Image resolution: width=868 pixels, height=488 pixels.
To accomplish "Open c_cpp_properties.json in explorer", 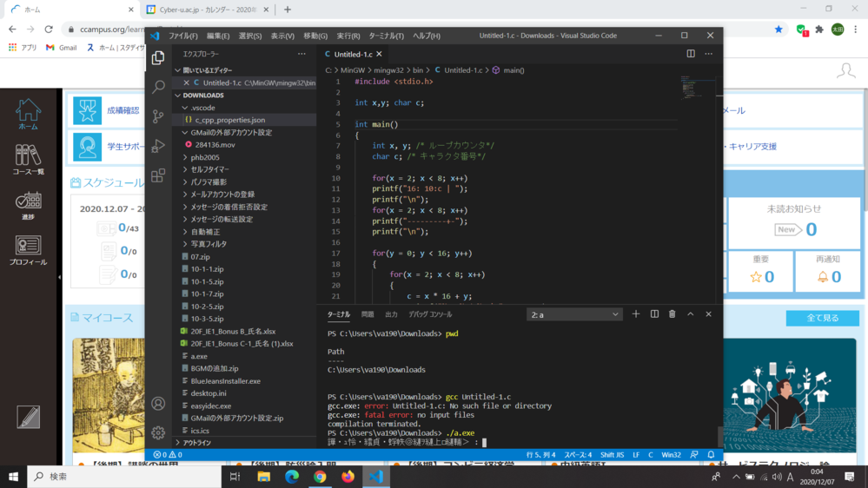I will [229, 120].
